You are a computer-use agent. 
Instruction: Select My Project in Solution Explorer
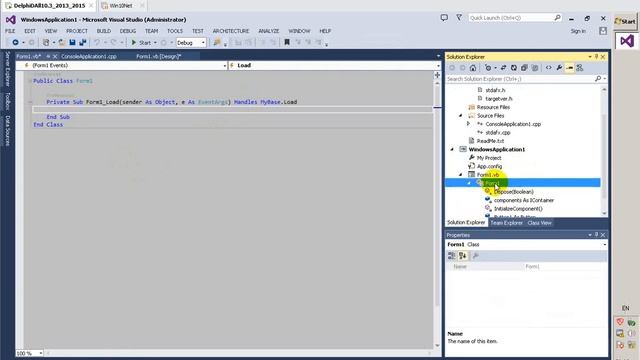tap(489, 158)
